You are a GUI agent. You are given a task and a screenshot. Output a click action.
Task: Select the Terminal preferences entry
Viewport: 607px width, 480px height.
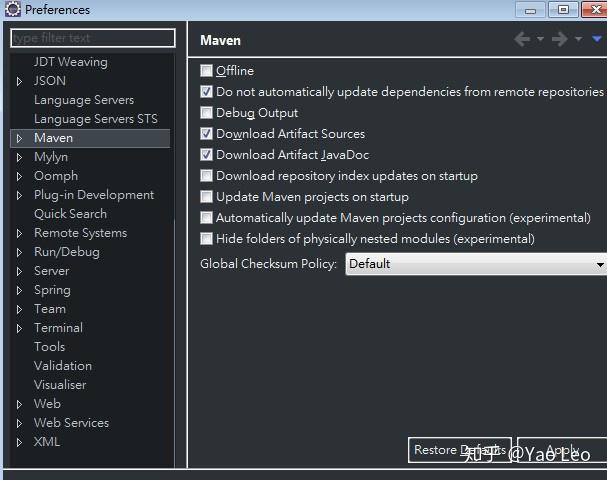[x=58, y=328]
